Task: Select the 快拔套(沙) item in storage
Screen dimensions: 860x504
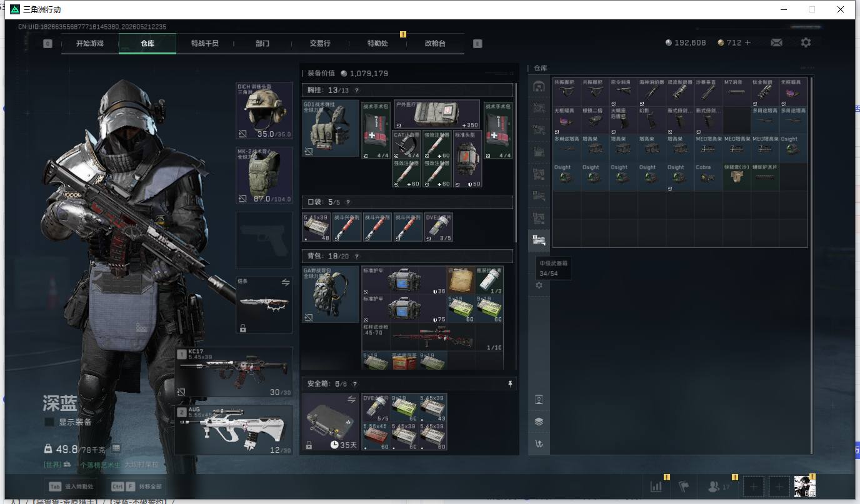Action: click(x=736, y=176)
